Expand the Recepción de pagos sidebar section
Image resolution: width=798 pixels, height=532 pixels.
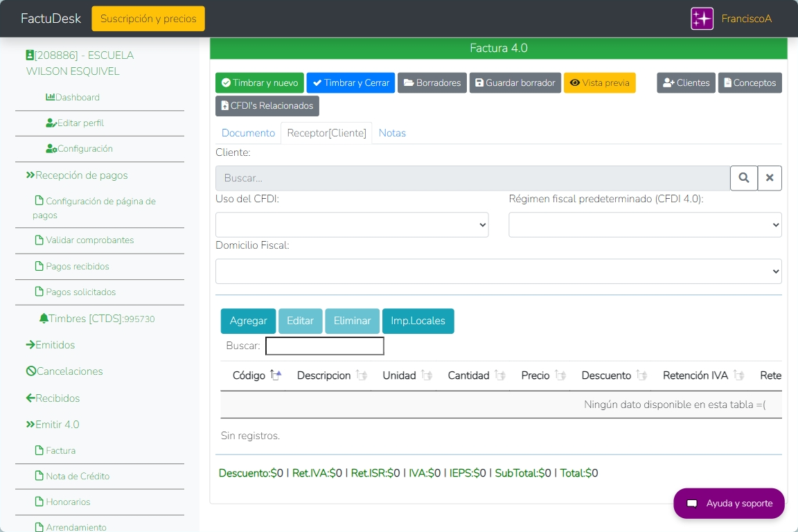pyautogui.click(x=77, y=175)
